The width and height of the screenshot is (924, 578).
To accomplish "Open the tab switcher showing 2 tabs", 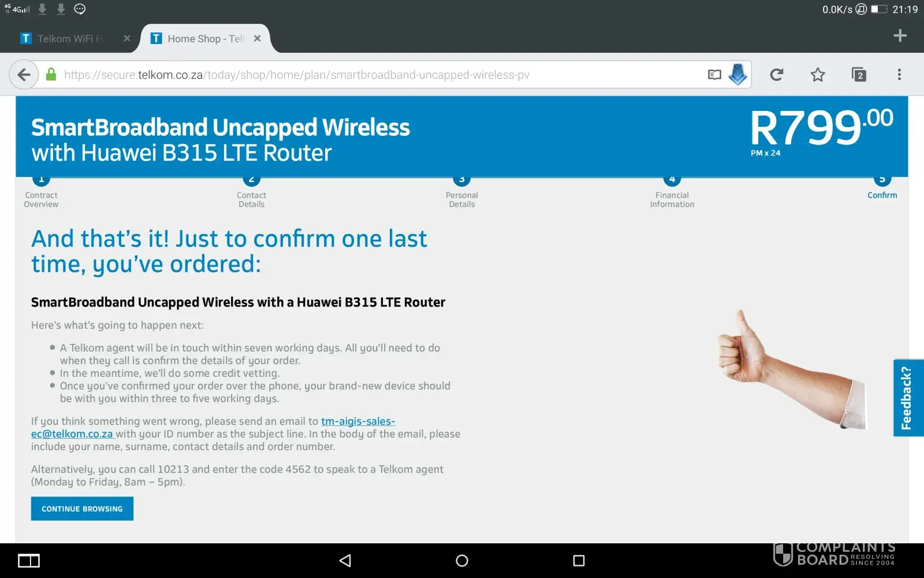I will click(x=859, y=75).
